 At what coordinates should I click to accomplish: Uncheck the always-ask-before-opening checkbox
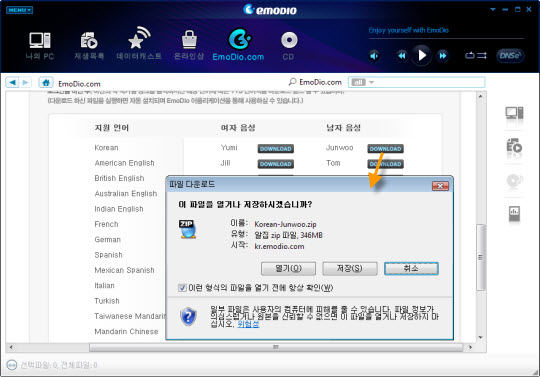(x=182, y=288)
